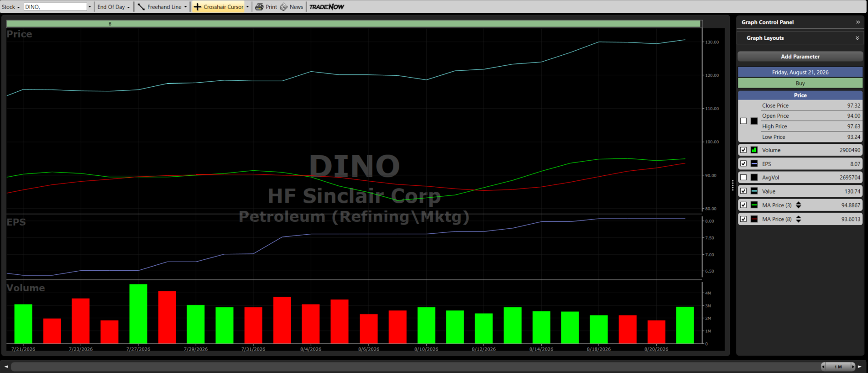Click the EPS value 8.07

pyautogui.click(x=855, y=164)
